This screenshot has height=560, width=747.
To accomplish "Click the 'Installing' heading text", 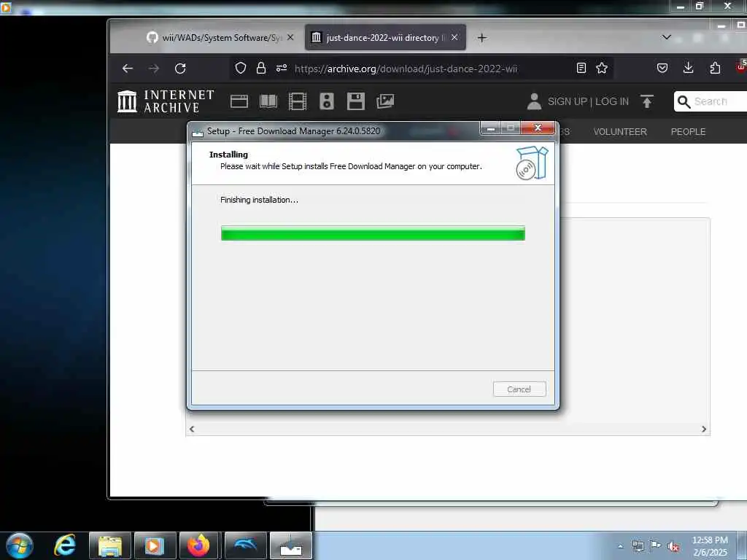I will tap(228, 155).
